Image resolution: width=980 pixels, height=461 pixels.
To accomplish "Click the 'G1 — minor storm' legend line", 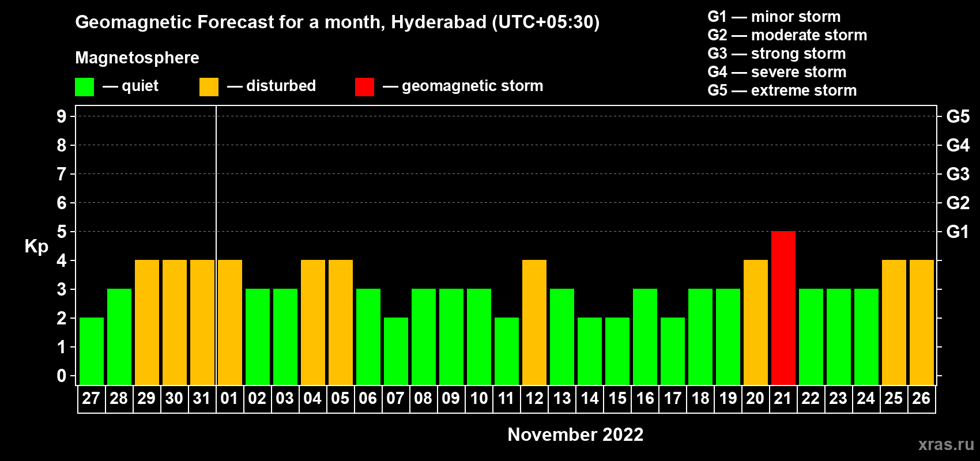I will point(774,17).
